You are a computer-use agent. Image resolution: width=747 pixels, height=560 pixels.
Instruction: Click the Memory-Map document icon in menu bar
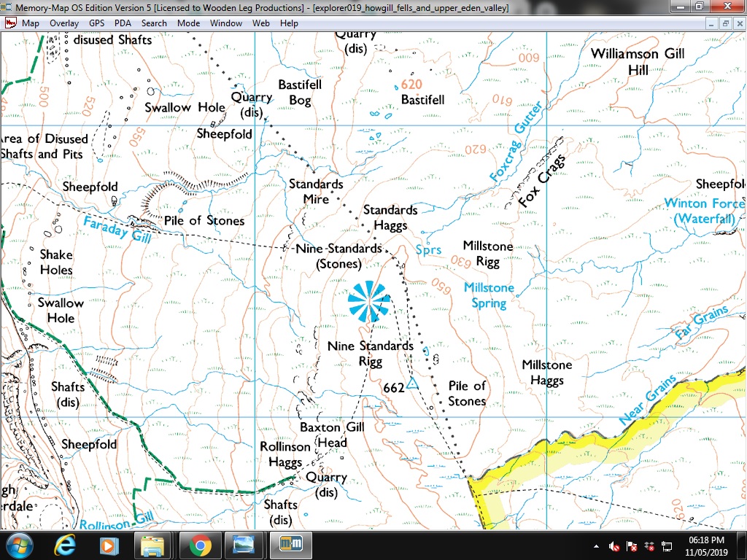(x=11, y=23)
